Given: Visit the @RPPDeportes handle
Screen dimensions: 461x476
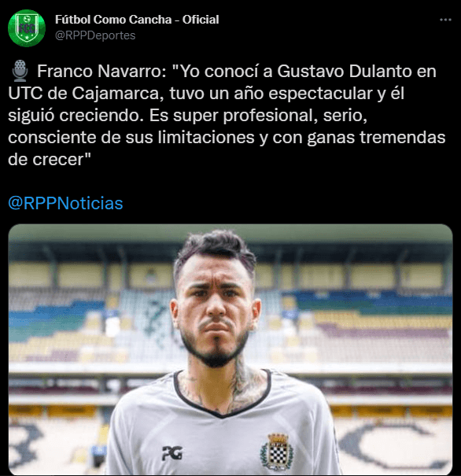Looking at the screenshot, I should point(95,35).
